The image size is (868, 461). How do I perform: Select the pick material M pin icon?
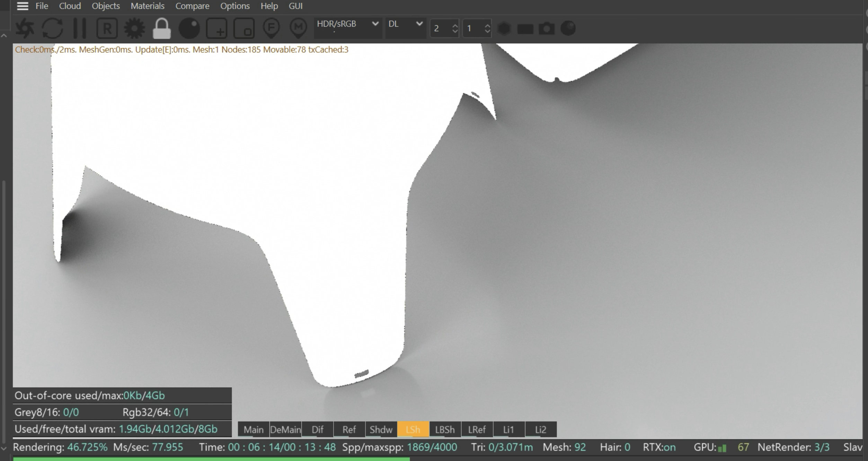tap(298, 28)
